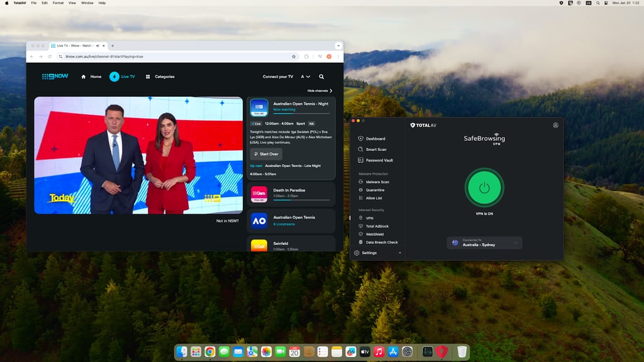Open the Format menu
This screenshot has width=644, height=362.
pyautogui.click(x=58, y=3)
